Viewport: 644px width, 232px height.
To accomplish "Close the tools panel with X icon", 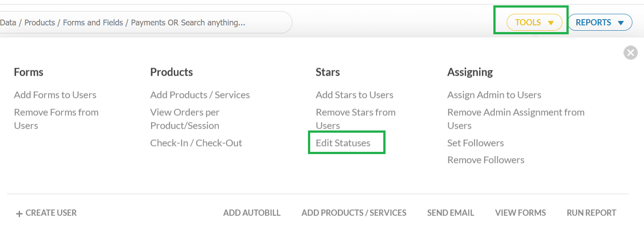I will (630, 53).
